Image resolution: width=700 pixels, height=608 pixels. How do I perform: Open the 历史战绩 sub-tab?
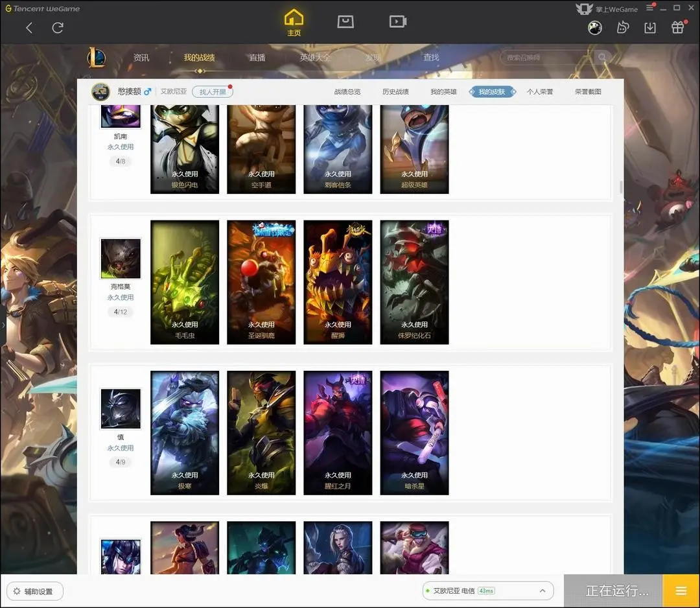point(395,91)
